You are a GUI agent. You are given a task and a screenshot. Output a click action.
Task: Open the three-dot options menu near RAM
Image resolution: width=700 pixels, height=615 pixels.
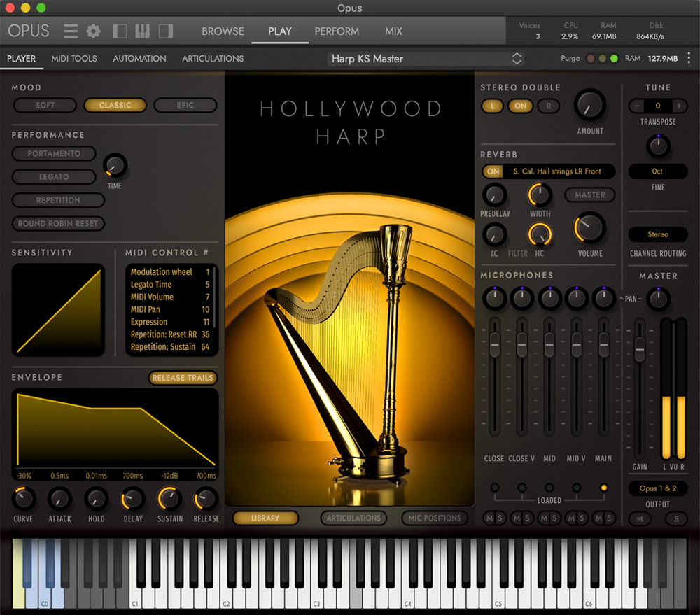[689, 58]
